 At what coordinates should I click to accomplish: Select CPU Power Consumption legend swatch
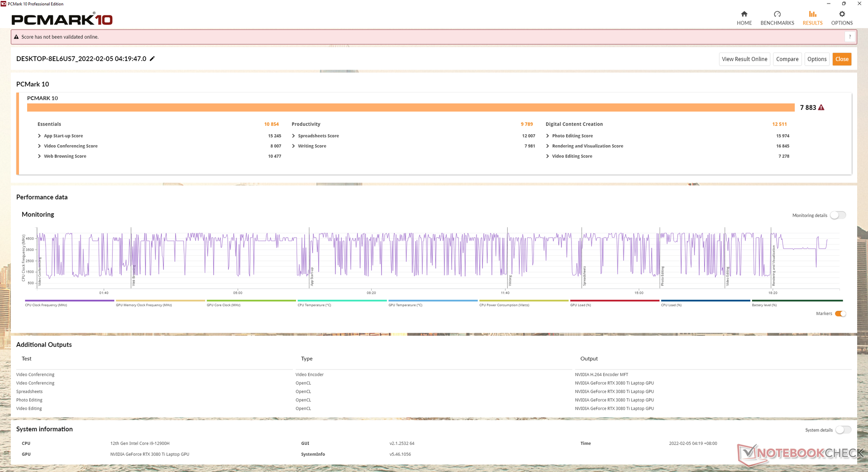[x=524, y=301]
